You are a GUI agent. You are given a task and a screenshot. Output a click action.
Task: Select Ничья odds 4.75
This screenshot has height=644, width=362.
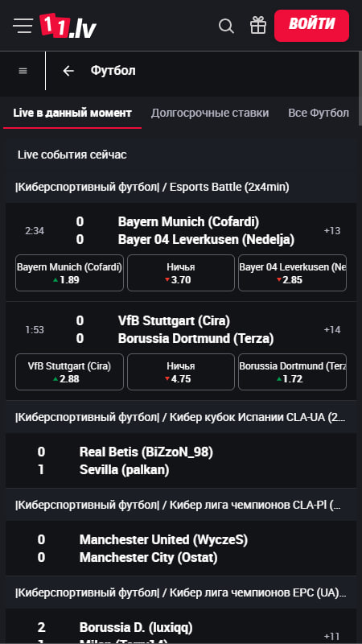tap(180, 372)
